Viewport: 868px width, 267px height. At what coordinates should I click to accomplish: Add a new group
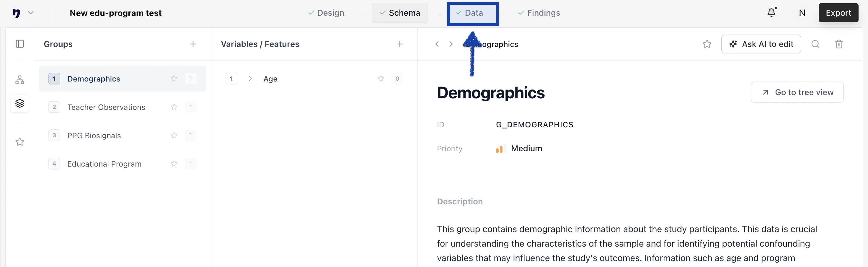tap(193, 44)
